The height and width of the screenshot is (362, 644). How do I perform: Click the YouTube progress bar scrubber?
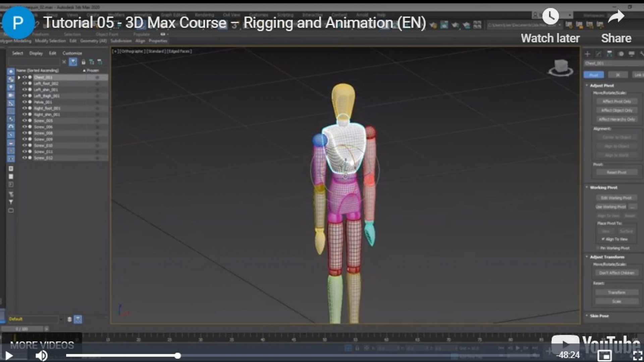click(x=178, y=356)
